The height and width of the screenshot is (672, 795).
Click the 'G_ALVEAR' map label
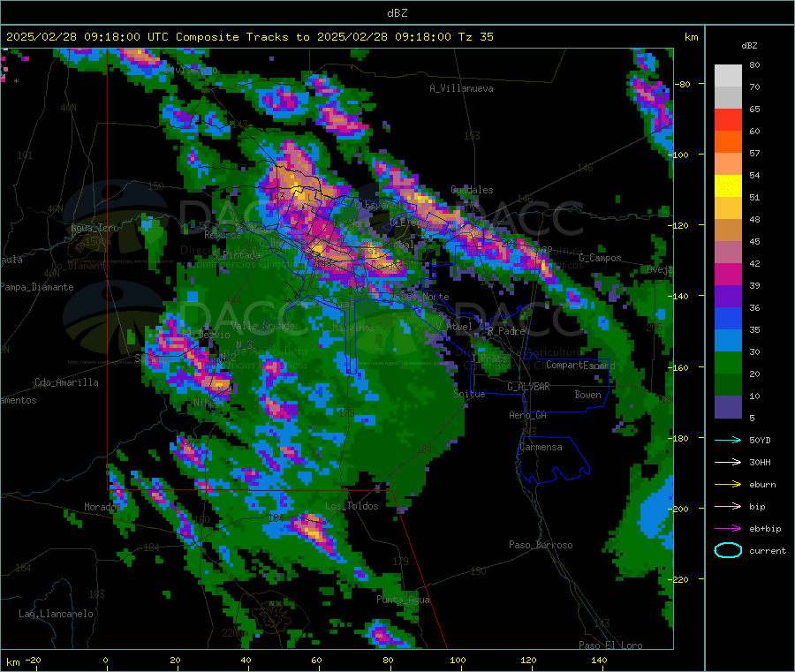pos(529,387)
